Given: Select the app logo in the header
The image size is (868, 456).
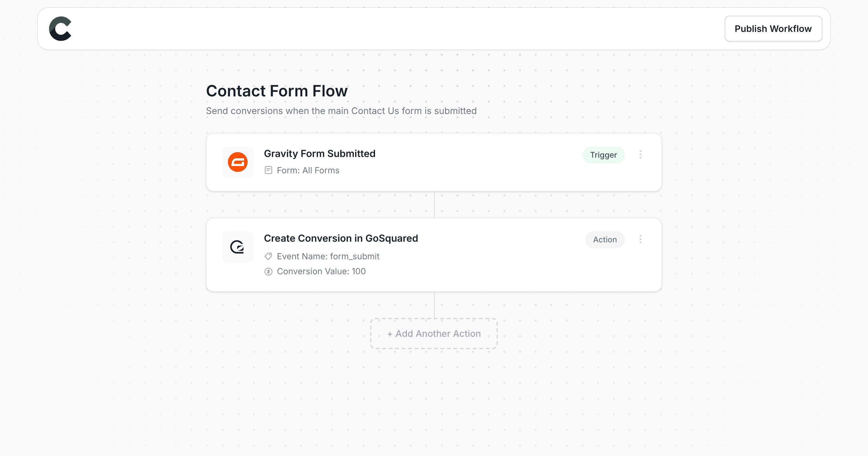Looking at the screenshot, I should [x=60, y=29].
